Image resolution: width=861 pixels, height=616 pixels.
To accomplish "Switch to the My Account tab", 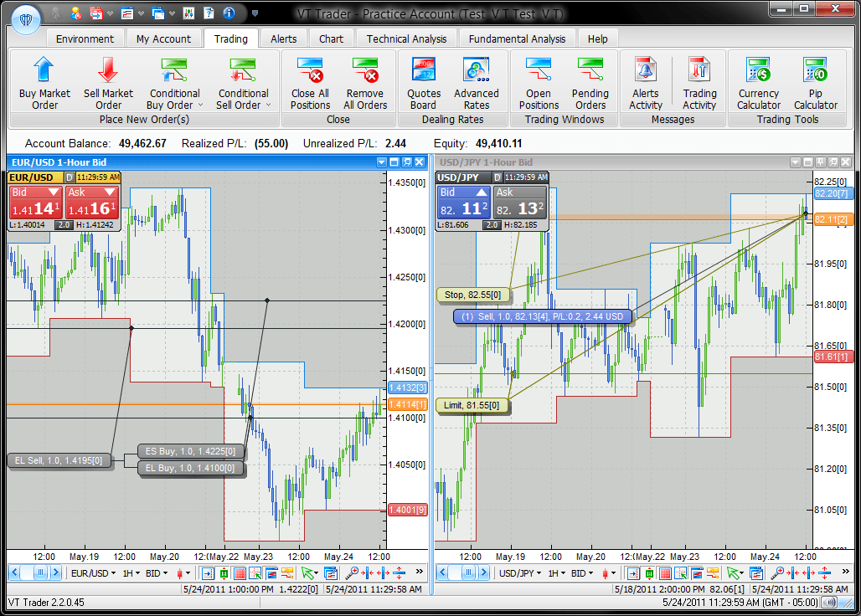I will click(x=163, y=39).
